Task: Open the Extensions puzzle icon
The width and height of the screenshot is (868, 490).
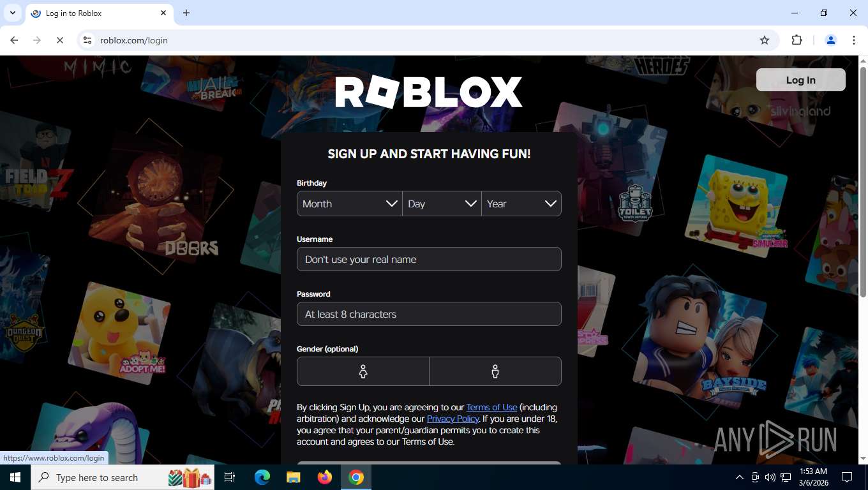Action: [797, 40]
